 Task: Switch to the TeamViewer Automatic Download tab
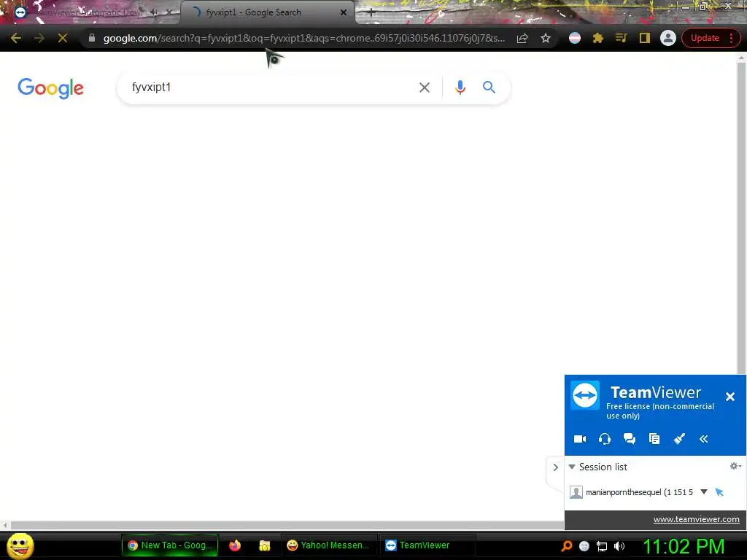click(x=88, y=12)
